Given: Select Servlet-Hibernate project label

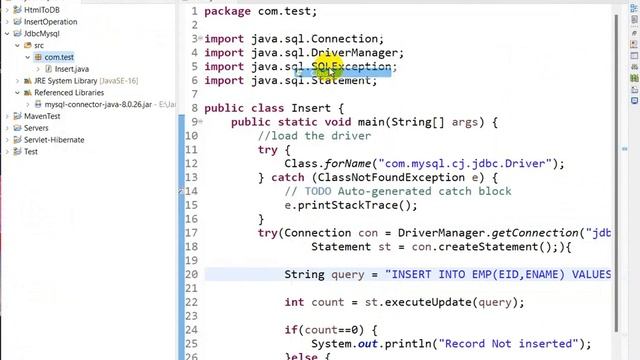Looking at the screenshot, I should click(54, 140).
